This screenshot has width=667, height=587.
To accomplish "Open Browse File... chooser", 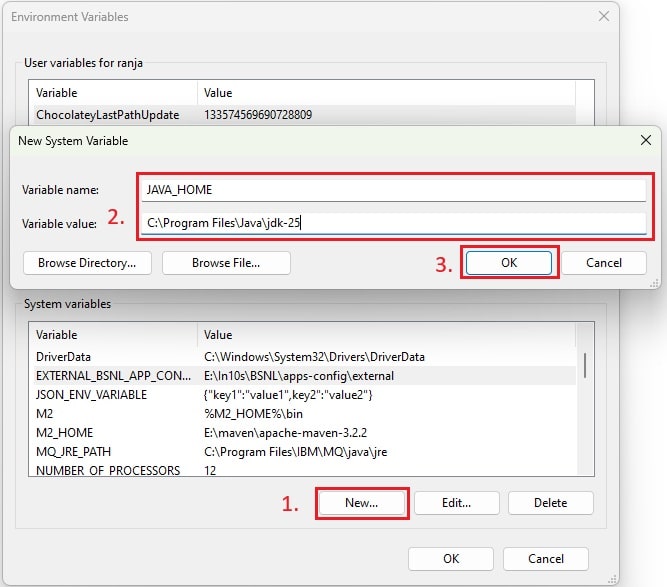I will click(226, 263).
